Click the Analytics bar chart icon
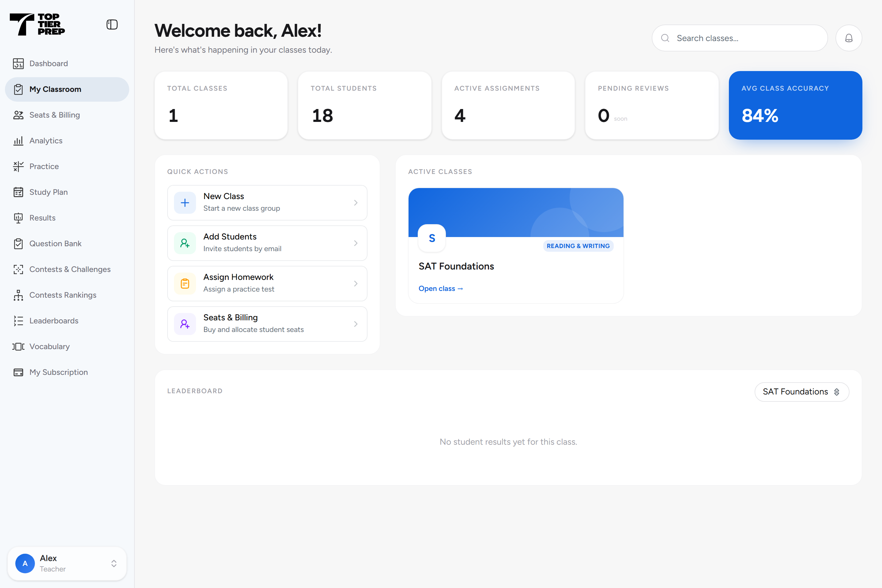 (x=18, y=141)
